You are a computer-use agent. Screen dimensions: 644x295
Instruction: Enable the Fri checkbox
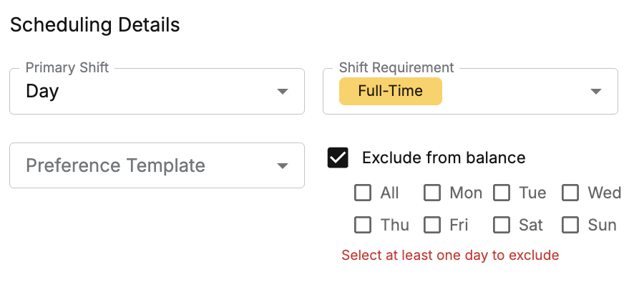(x=432, y=225)
